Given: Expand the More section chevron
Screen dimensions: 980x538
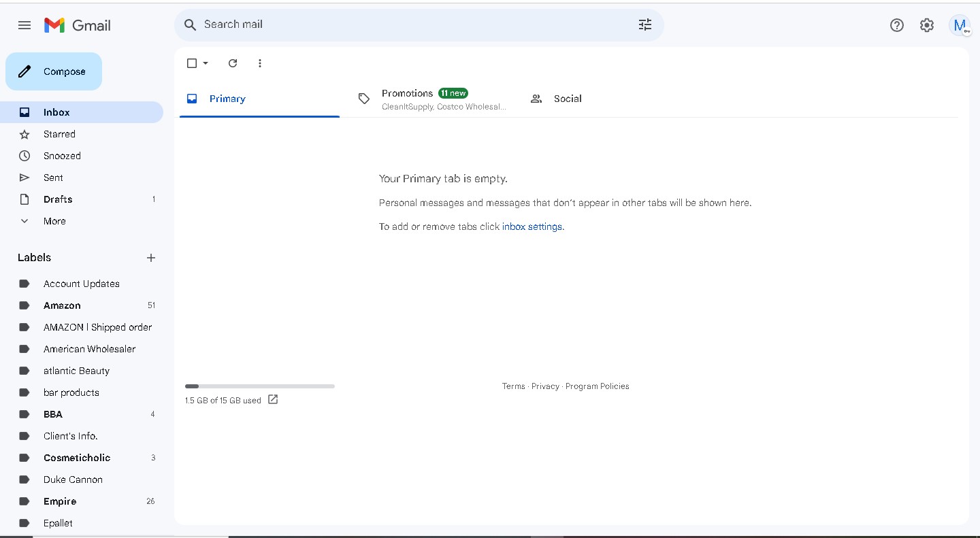Looking at the screenshot, I should click(24, 221).
